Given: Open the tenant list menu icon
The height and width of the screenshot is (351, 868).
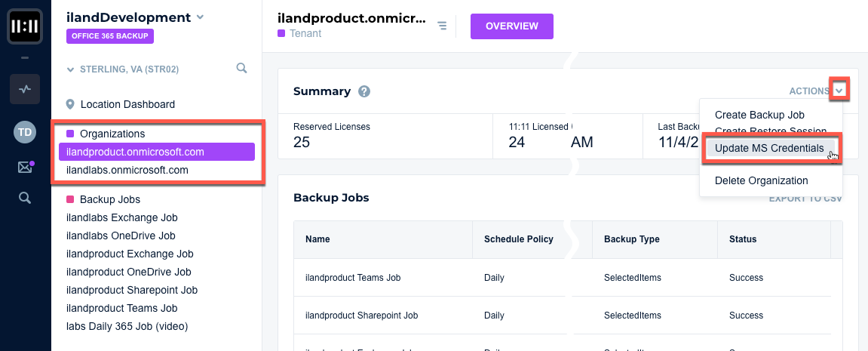Looking at the screenshot, I should (x=442, y=26).
